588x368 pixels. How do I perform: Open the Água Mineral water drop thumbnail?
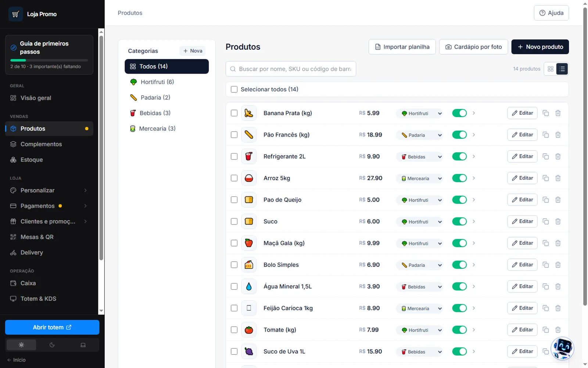tap(249, 286)
